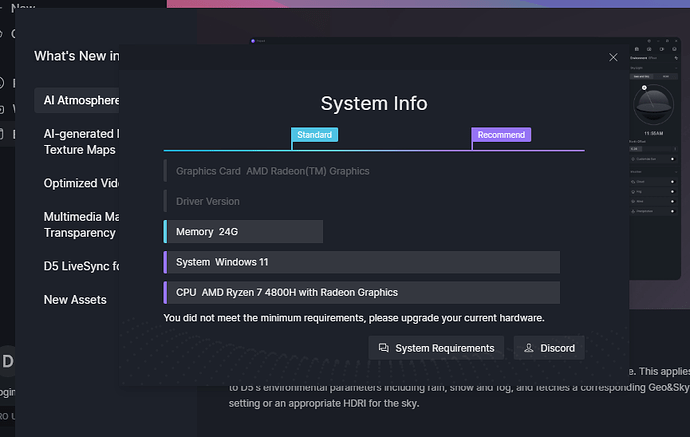Click the Memory 24G row
690x437 pixels.
click(x=243, y=231)
